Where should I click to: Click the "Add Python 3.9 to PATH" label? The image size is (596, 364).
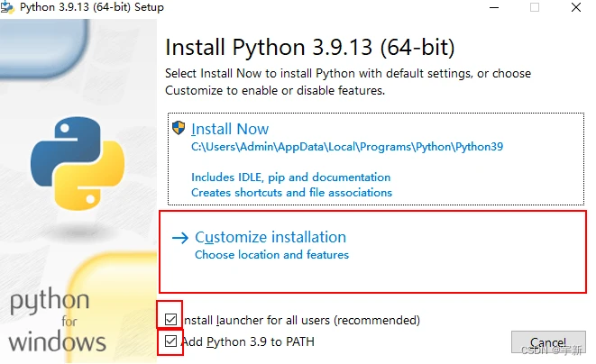click(248, 342)
